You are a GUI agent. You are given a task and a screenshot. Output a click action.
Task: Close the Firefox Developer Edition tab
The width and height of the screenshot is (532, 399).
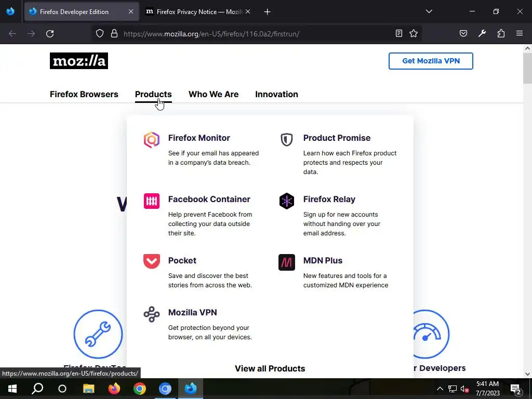(x=131, y=11)
